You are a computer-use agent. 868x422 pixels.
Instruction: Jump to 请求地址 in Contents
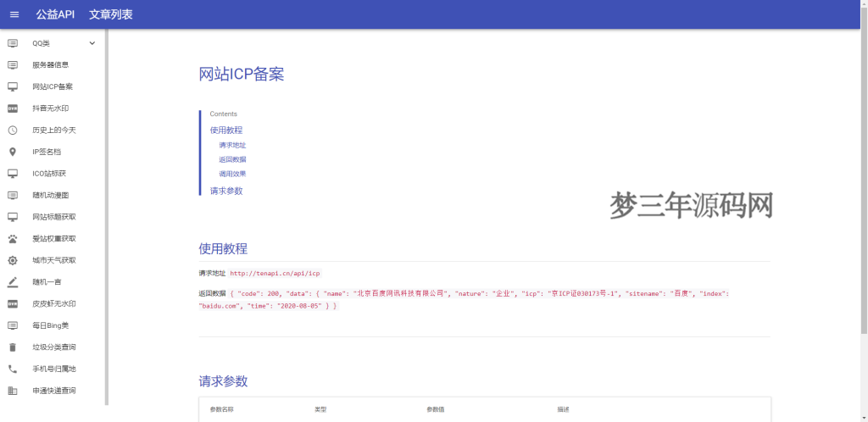click(232, 146)
